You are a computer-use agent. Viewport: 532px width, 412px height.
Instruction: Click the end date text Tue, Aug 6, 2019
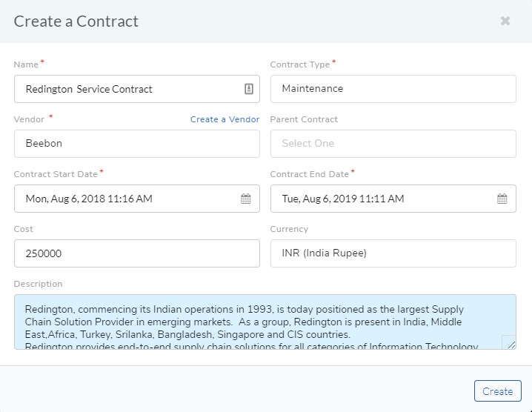[x=342, y=199]
